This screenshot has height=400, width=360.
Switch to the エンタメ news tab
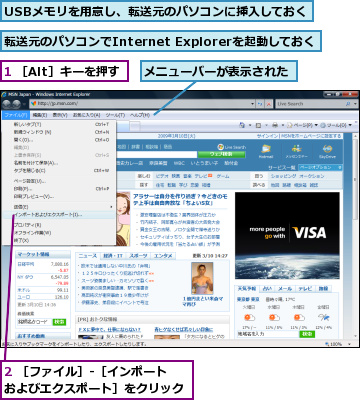pyautogui.click(x=163, y=256)
